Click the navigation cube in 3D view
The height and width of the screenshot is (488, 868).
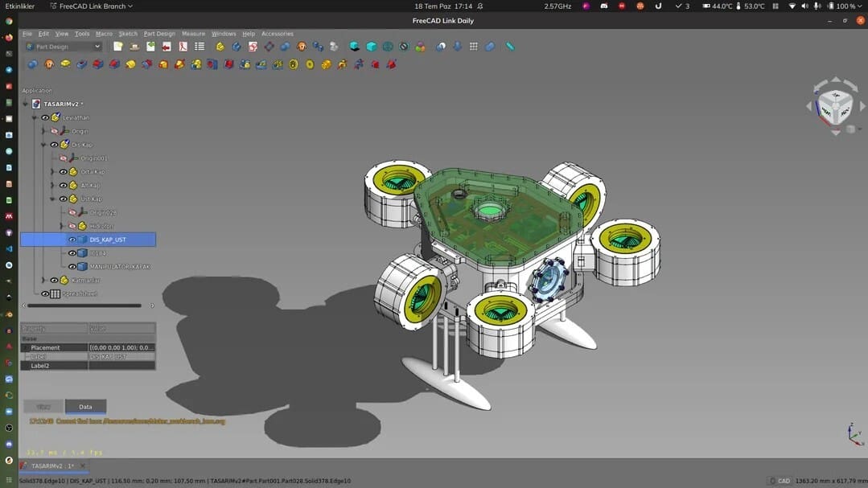pyautogui.click(x=833, y=105)
